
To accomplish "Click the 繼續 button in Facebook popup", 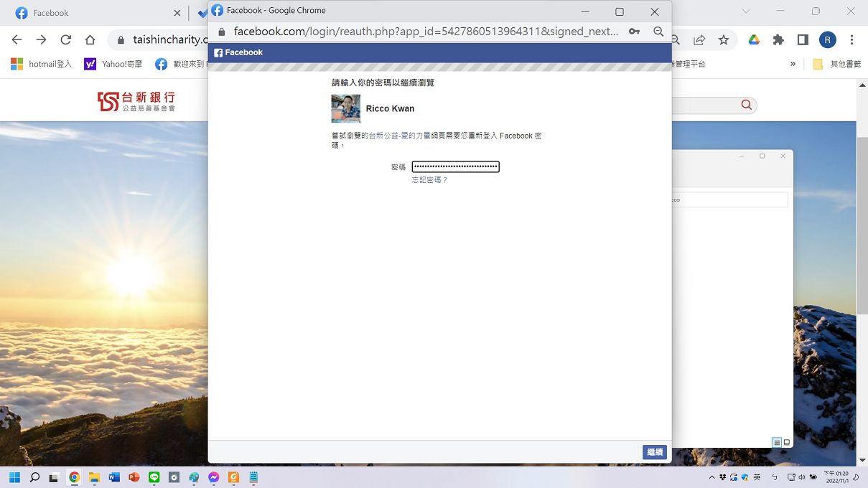I will [655, 452].
